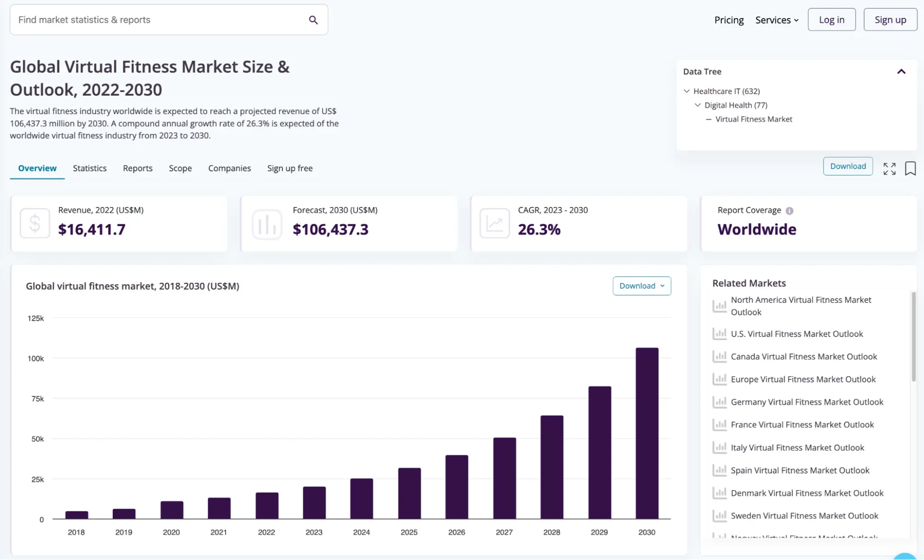
Task: Click Report Coverage info icon
Action: coord(789,211)
